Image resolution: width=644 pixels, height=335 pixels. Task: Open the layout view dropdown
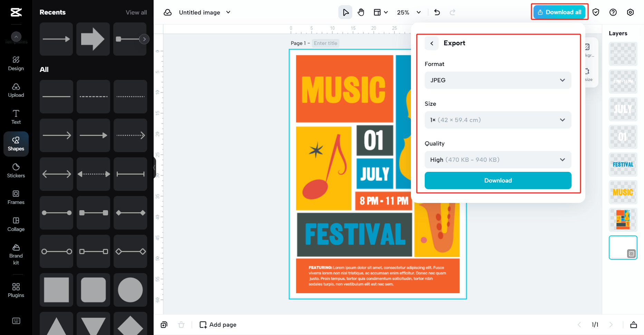[381, 12]
